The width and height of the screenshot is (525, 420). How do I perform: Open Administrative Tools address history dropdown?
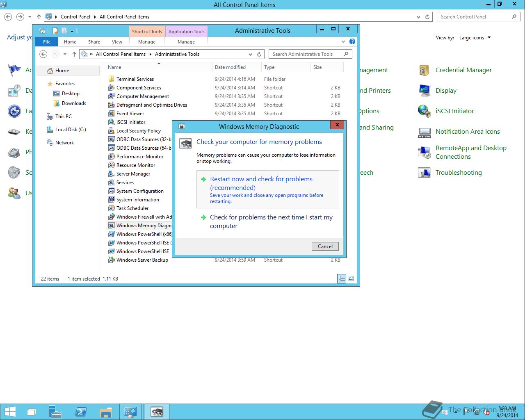pos(250,54)
